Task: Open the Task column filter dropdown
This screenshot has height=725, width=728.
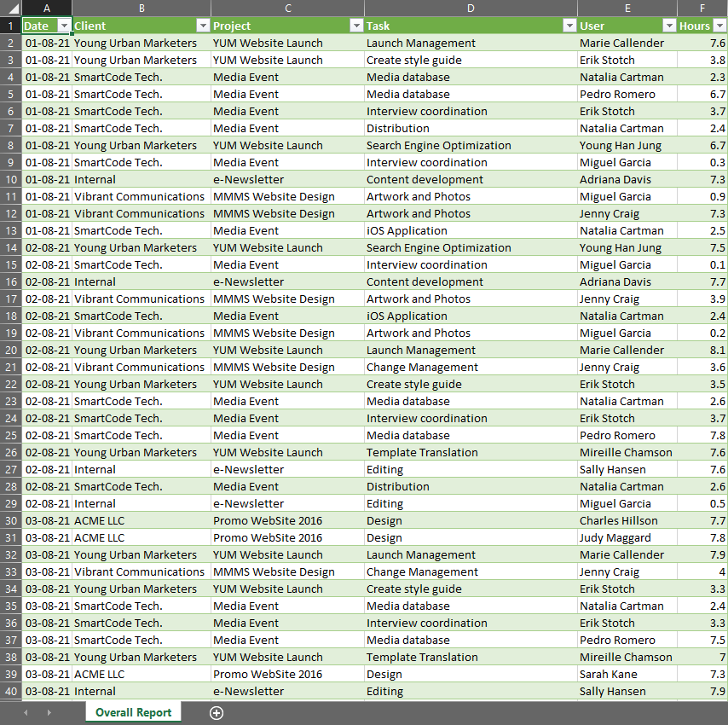Action: [569, 26]
